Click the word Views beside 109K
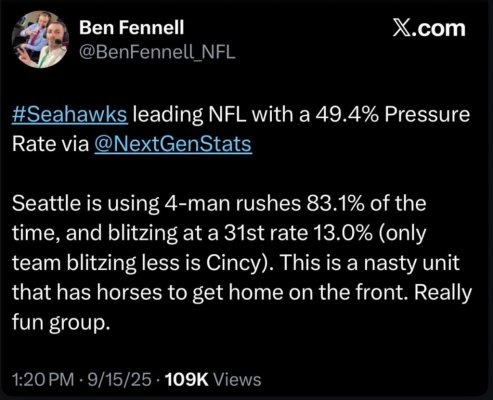493x400 pixels. tap(237, 379)
